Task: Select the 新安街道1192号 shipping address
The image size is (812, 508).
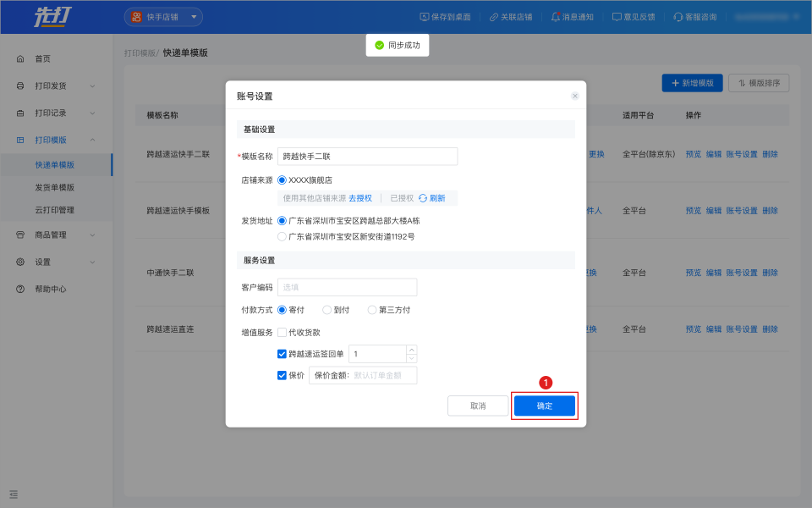Action: click(x=283, y=237)
